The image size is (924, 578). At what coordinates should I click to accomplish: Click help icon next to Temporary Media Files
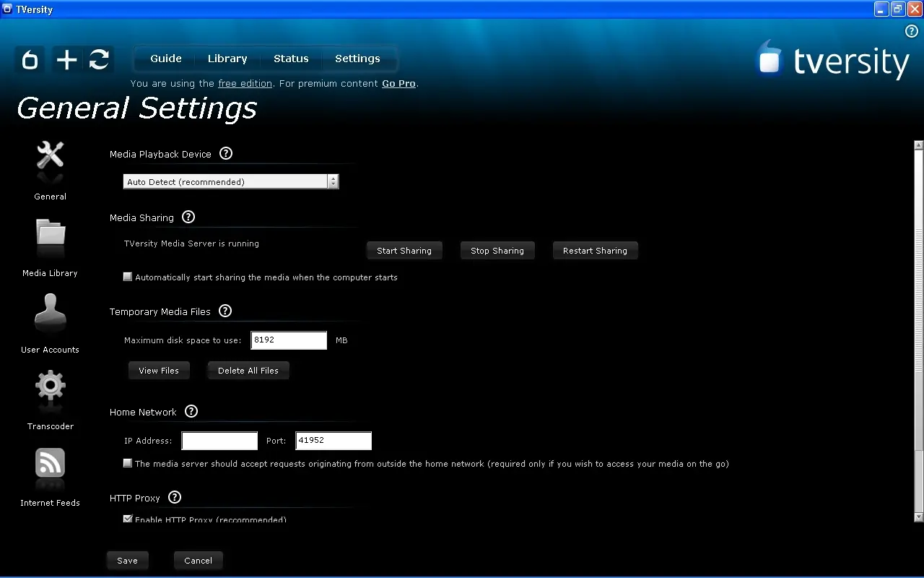(225, 311)
